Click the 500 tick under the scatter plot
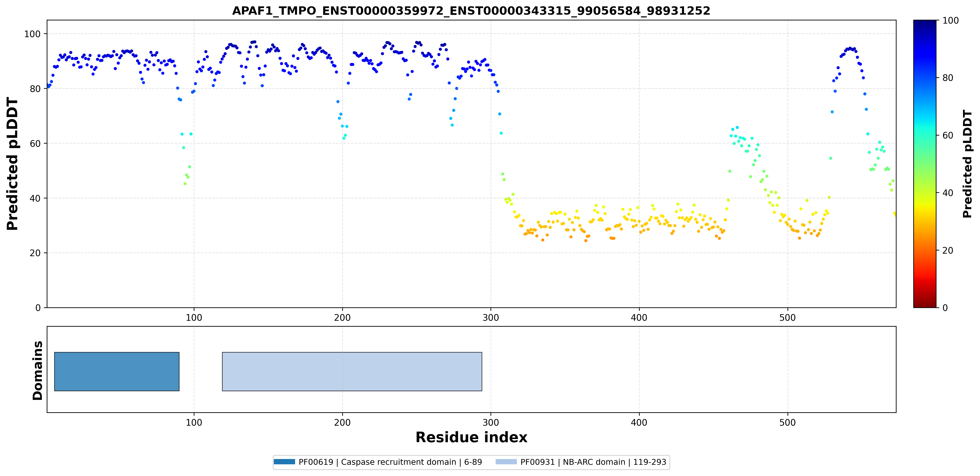Viewport: 980px width, 476px height. pyautogui.click(x=787, y=317)
